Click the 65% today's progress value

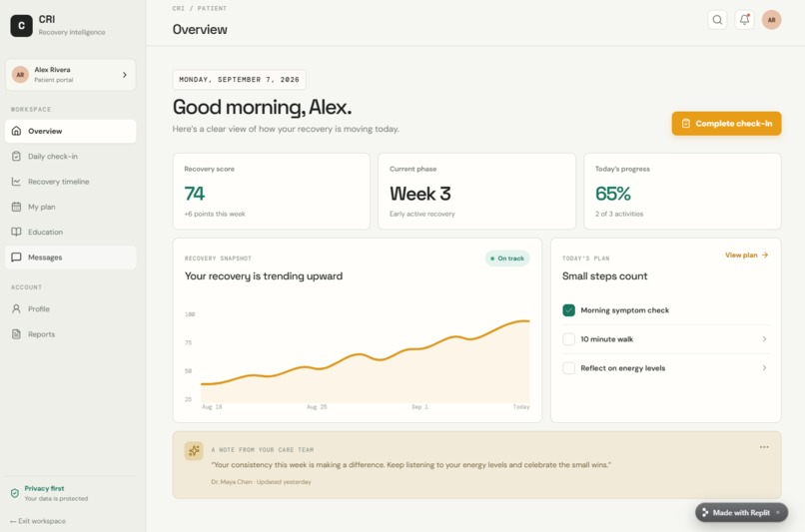(613, 194)
